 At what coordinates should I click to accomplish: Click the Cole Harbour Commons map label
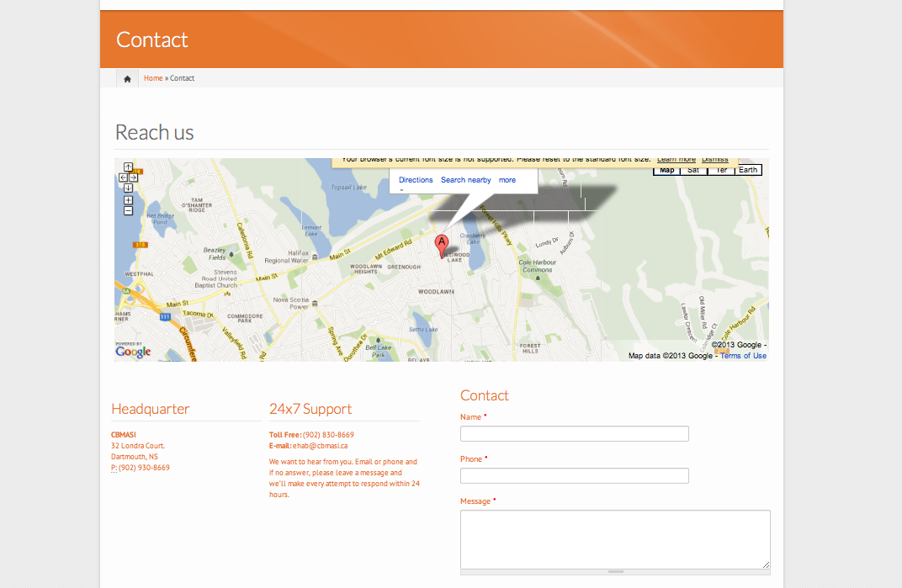click(538, 266)
